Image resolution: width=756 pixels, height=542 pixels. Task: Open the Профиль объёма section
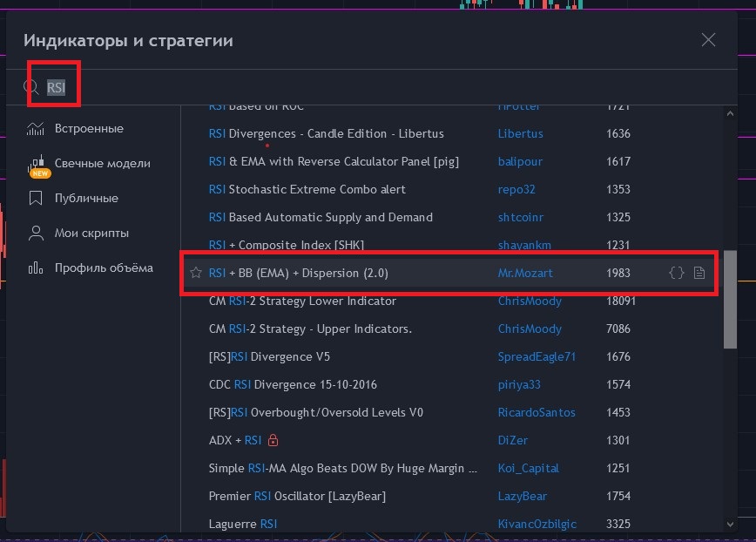click(x=104, y=268)
